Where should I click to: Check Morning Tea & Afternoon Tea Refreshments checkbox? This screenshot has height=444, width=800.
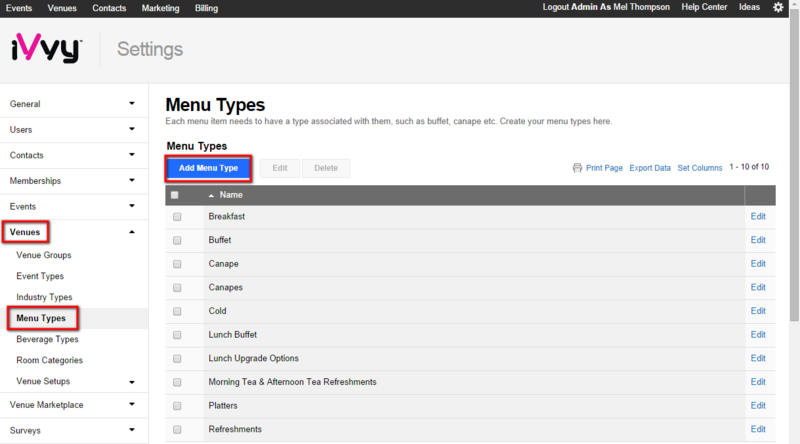pyautogui.click(x=177, y=382)
